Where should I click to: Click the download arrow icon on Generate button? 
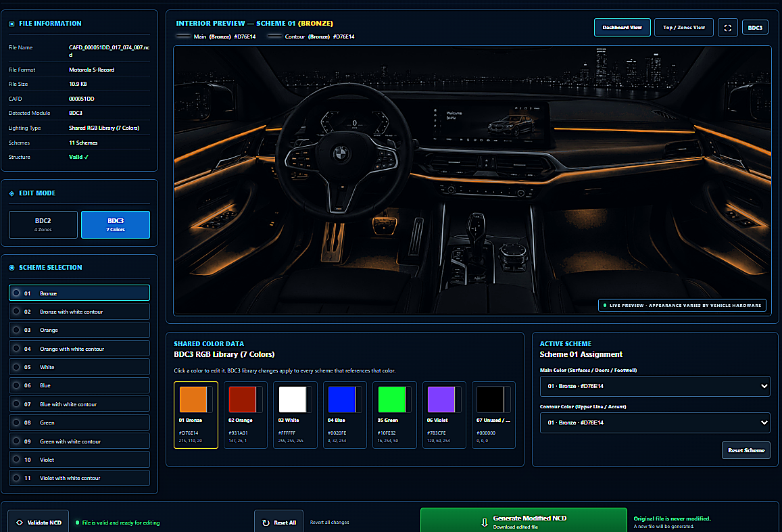coord(484,522)
